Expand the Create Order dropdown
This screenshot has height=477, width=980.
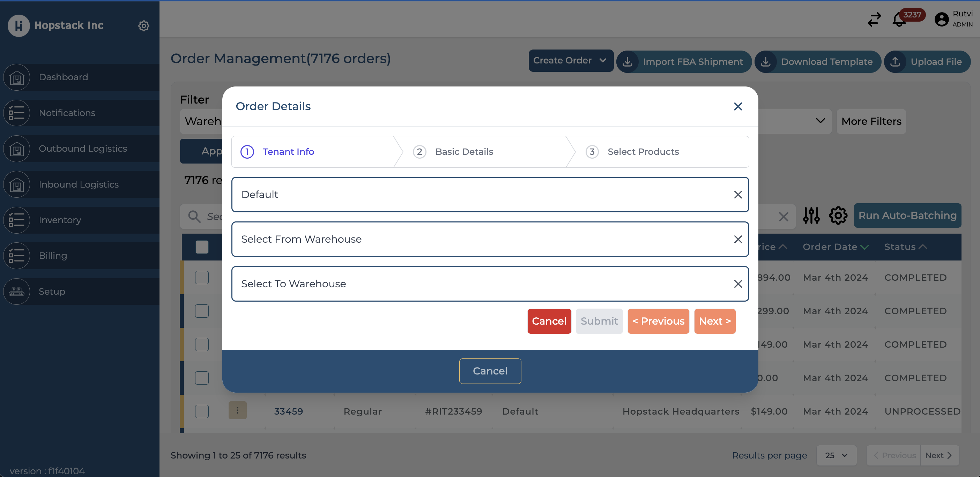click(x=570, y=60)
